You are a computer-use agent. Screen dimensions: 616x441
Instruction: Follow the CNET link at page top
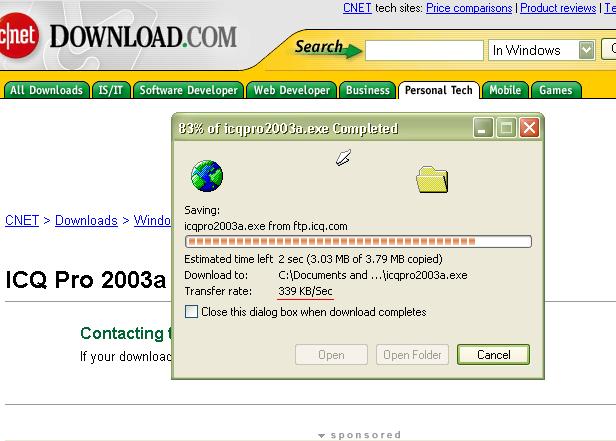point(357,8)
